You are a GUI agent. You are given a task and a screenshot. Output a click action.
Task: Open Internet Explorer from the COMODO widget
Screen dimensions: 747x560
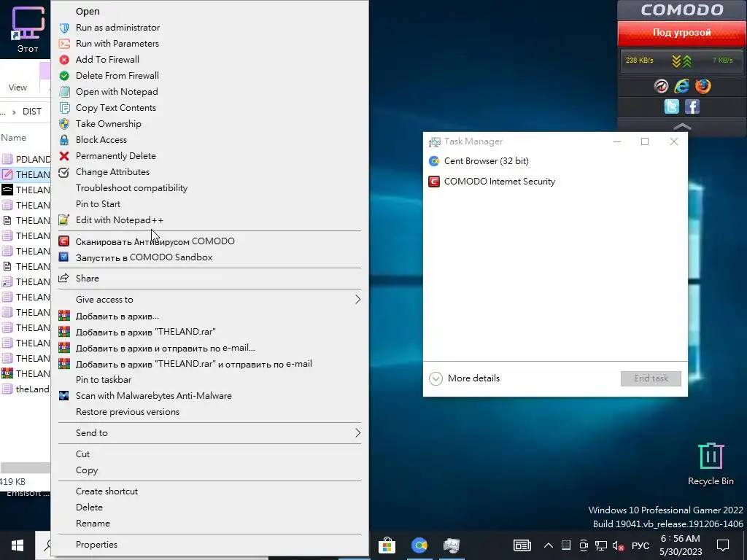682,86
